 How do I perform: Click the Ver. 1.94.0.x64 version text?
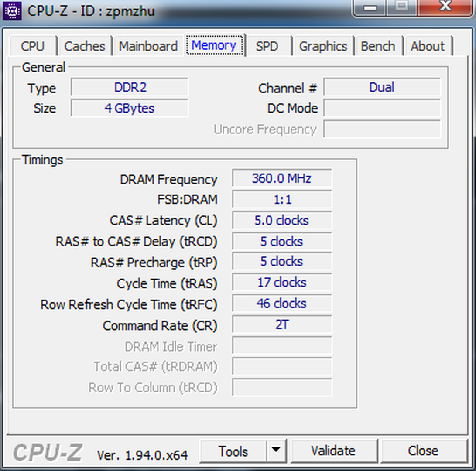(x=142, y=455)
